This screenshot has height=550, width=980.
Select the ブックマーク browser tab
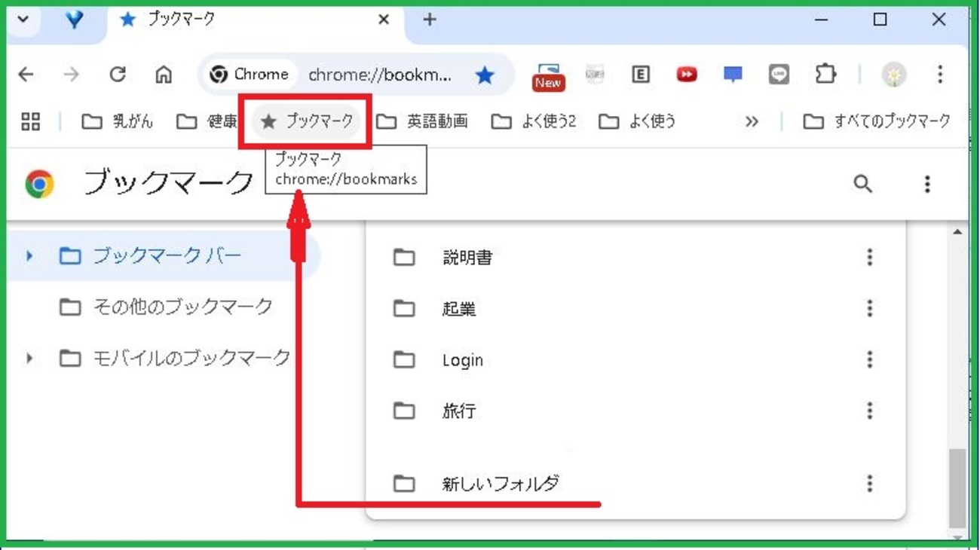(255, 20)
